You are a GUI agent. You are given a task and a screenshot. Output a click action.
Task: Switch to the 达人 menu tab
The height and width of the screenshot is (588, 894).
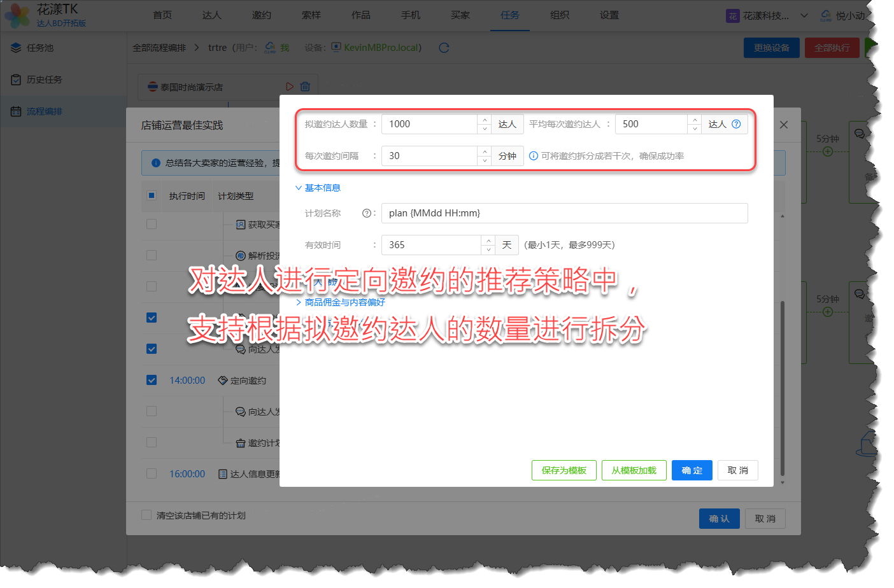click(x=211, y=15)
